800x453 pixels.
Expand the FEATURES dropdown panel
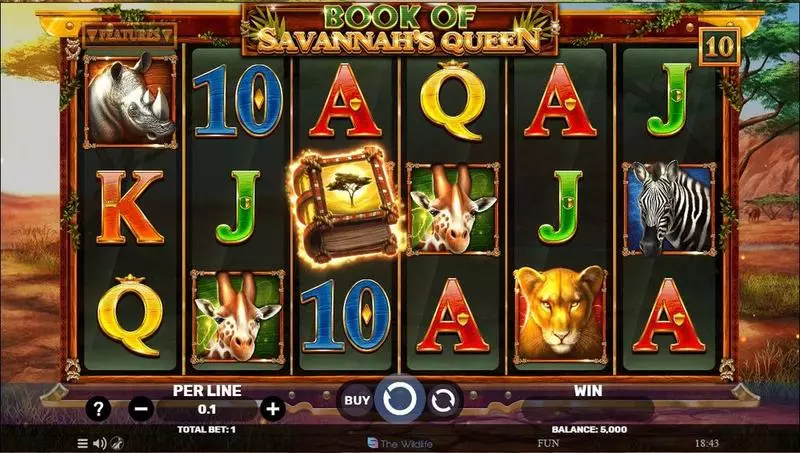(x=130, y=35)
